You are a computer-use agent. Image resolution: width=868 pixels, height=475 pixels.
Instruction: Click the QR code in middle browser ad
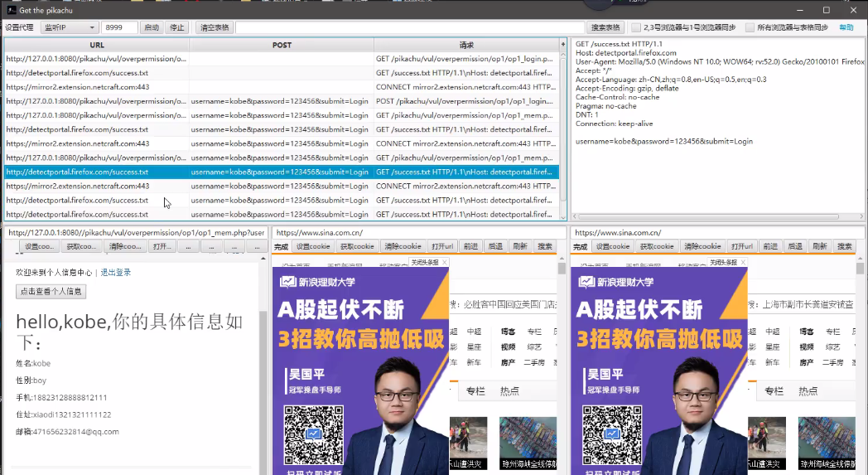(314, 433)
